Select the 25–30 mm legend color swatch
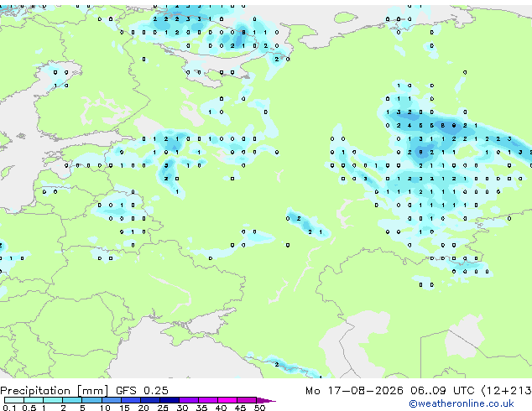This screenshot has width=532, height=411. click(169, 400)
